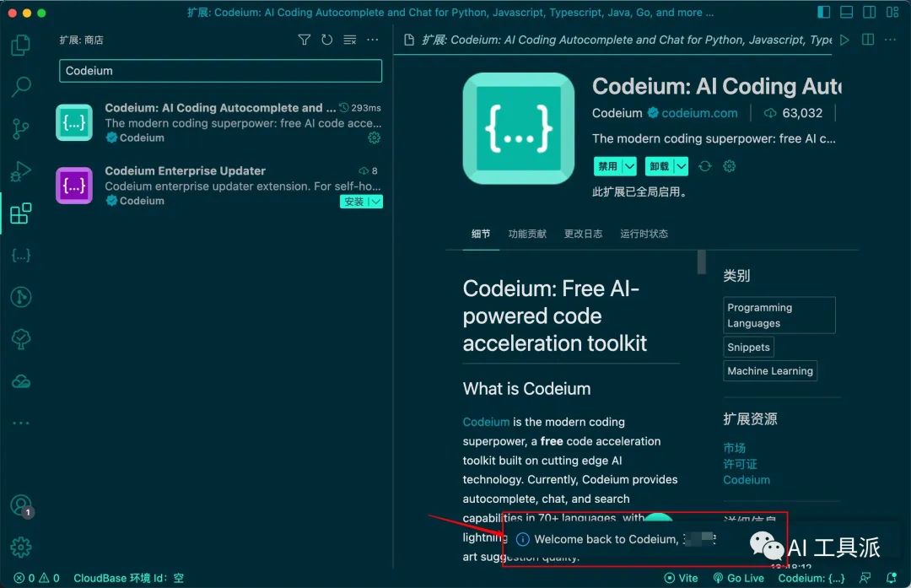Toggle primary sidebar visibility

tap(823, 12)
